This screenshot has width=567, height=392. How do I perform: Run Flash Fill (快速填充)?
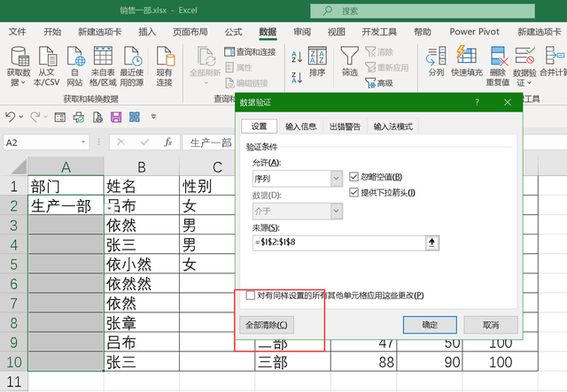[467, 61]
